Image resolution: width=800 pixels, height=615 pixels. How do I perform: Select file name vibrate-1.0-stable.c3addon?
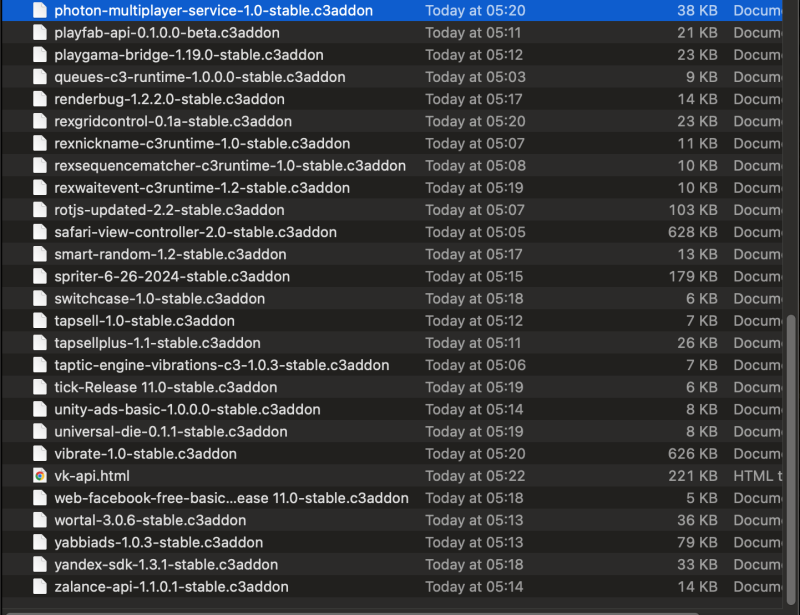tap(145, 454)
